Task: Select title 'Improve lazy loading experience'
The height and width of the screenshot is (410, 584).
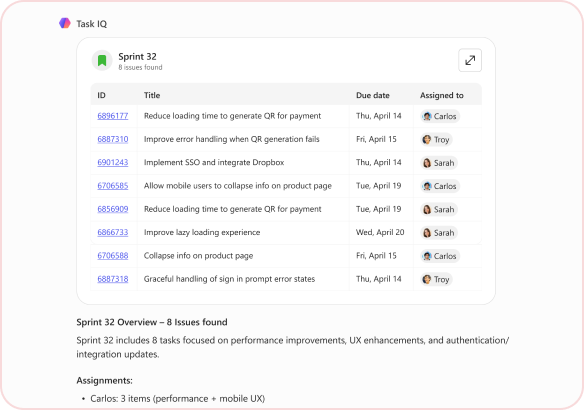Action: coord(202,232)
